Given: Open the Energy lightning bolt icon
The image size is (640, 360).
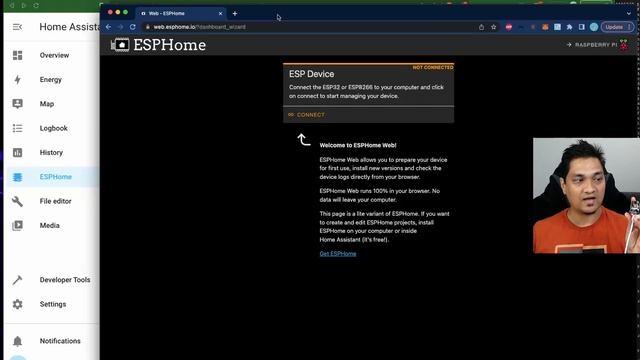Looking at the screenshot, I should point(18,80).
